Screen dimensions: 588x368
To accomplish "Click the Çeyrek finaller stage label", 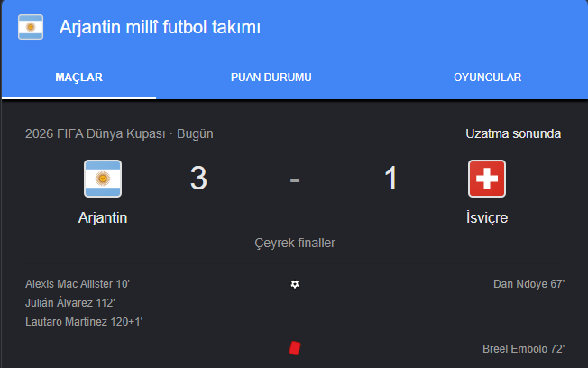I will click(295, 244).
